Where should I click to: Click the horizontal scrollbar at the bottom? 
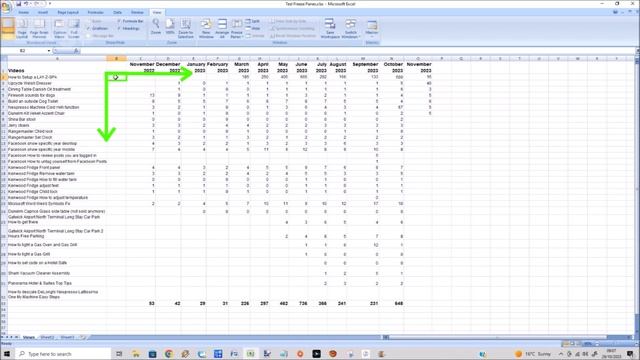coord(498,337)
